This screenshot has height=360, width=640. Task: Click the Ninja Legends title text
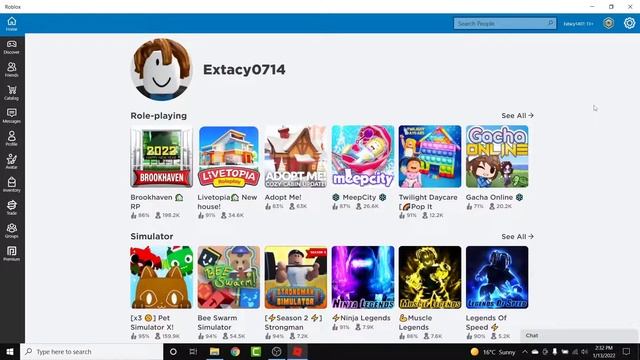[361, 318]
